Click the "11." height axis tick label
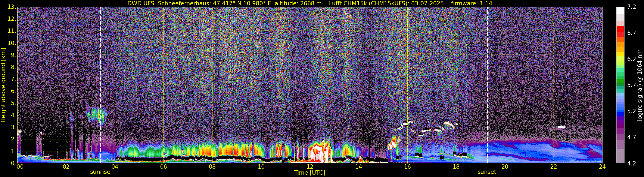644x177 pixels. [x=12, y=31]
